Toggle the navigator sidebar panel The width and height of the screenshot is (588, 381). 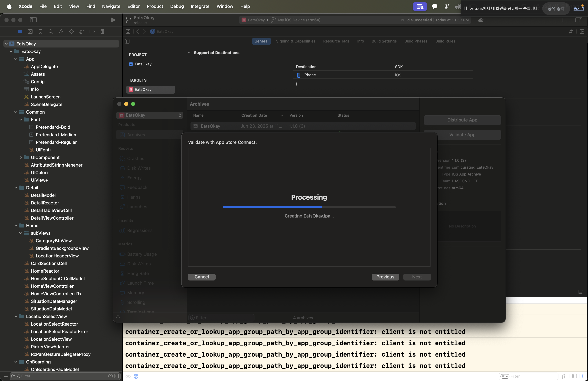click(x=33, y=20)
